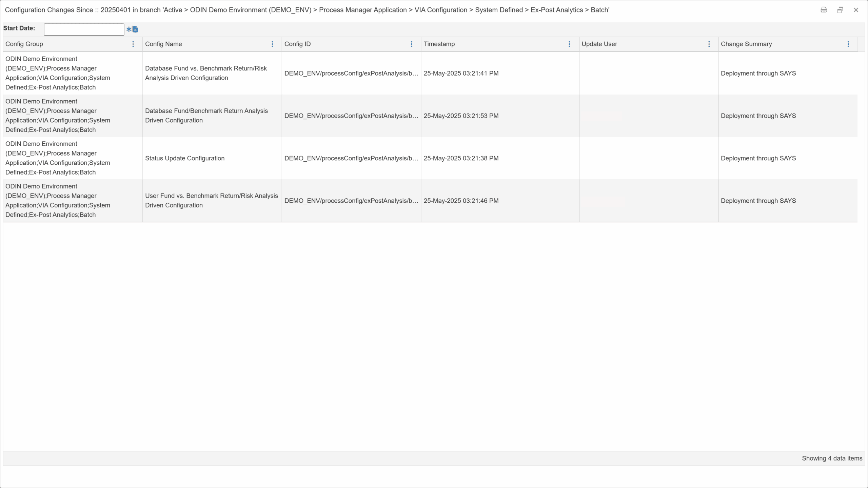The height and width of the screenshot is (488, 868).
Task: Click the blue asterisk icon beside Start Date
Action: 129,29
